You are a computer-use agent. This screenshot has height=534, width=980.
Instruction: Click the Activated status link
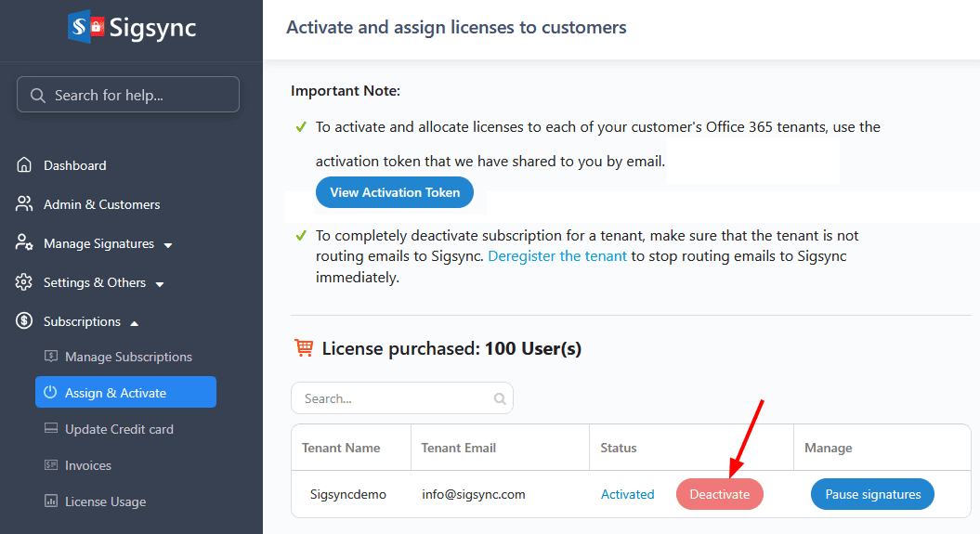(628, 494)
